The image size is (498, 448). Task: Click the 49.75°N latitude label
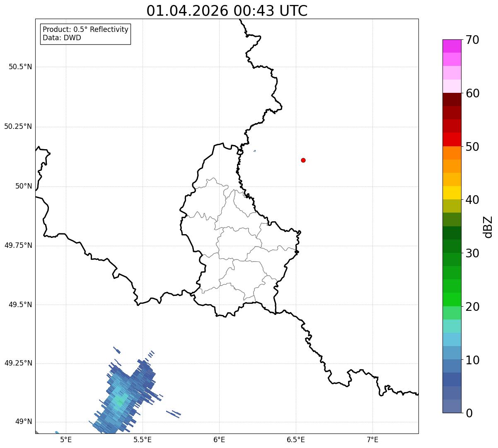click(18, 245)
